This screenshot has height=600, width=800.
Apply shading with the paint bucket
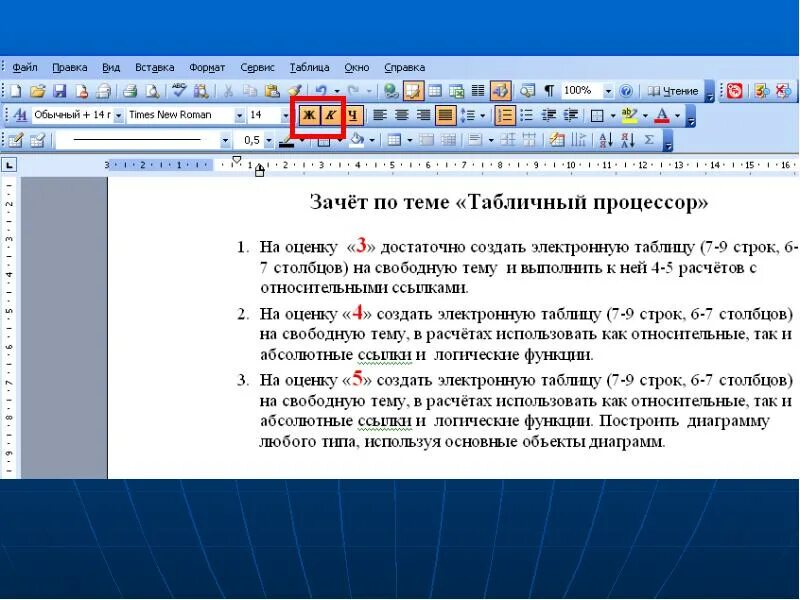click(x=357, y=140)
